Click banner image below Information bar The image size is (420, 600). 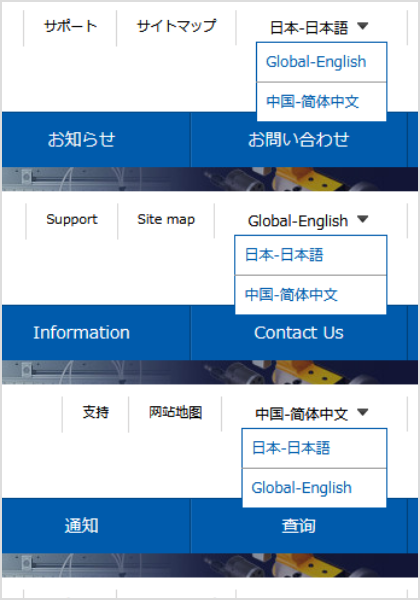click(x=210, y=372)
